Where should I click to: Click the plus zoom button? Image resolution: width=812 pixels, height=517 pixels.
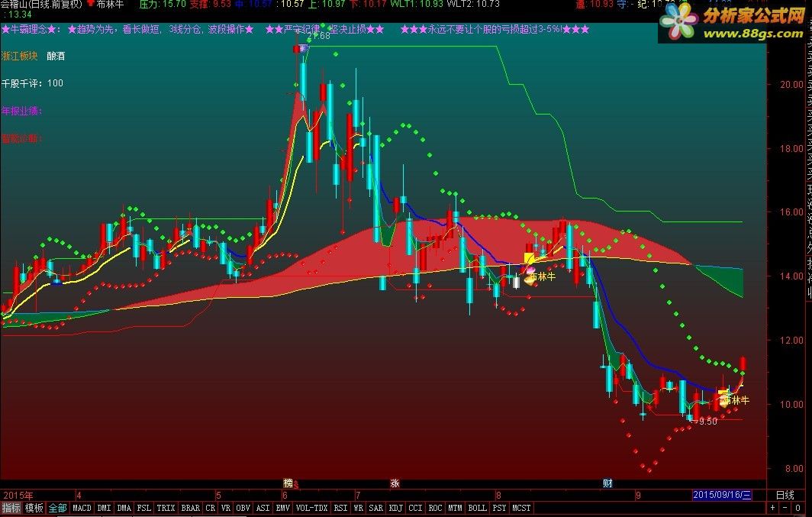tap(772, 508)
